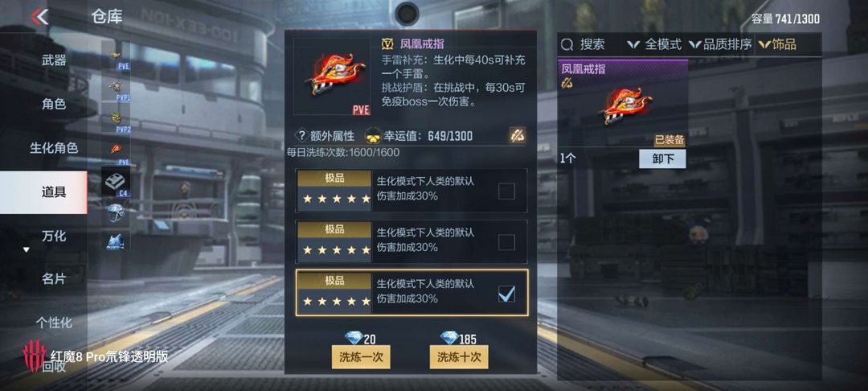Select the PVP2 weapon slot icon
Image resolution: width=868 pixels, height=391 pixels.
coord(116,120)
